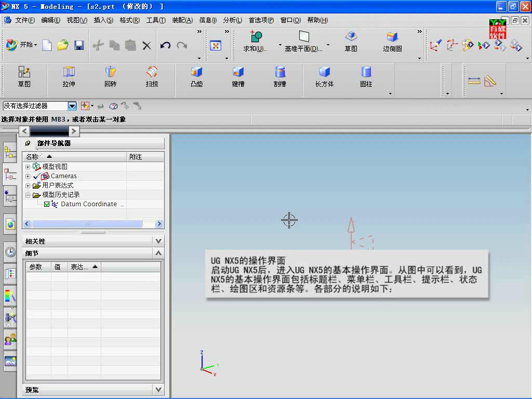Open the roles tab in resource bar

(10, 339)
